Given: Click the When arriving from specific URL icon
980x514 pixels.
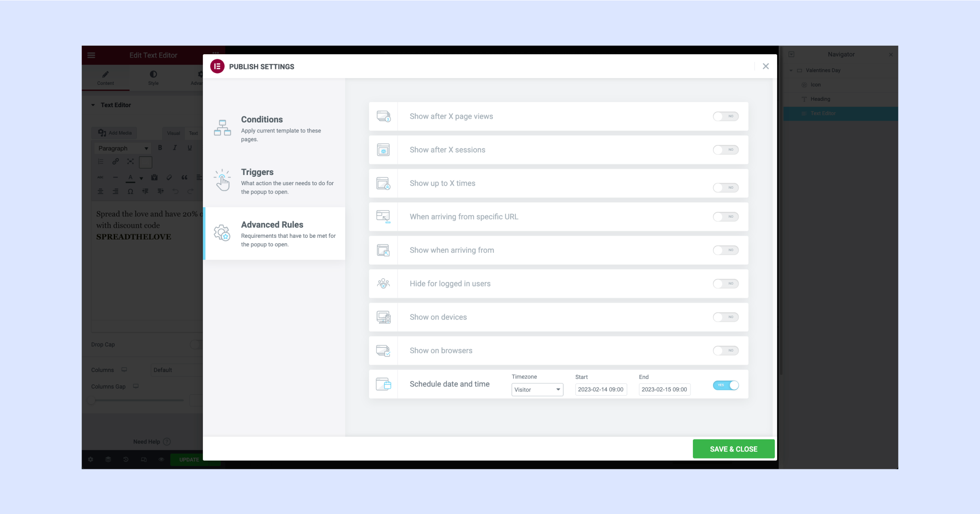Looking at the screenshot, I should point(383,216).
